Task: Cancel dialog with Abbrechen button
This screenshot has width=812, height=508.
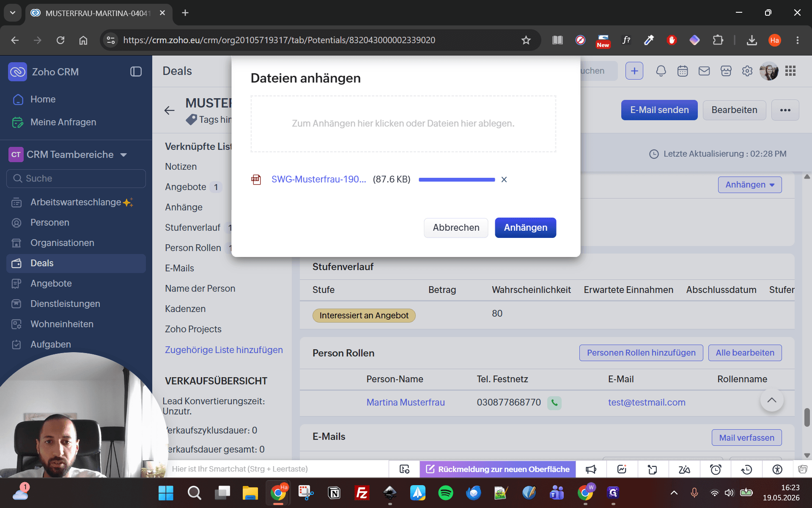Action: [456, 228]
